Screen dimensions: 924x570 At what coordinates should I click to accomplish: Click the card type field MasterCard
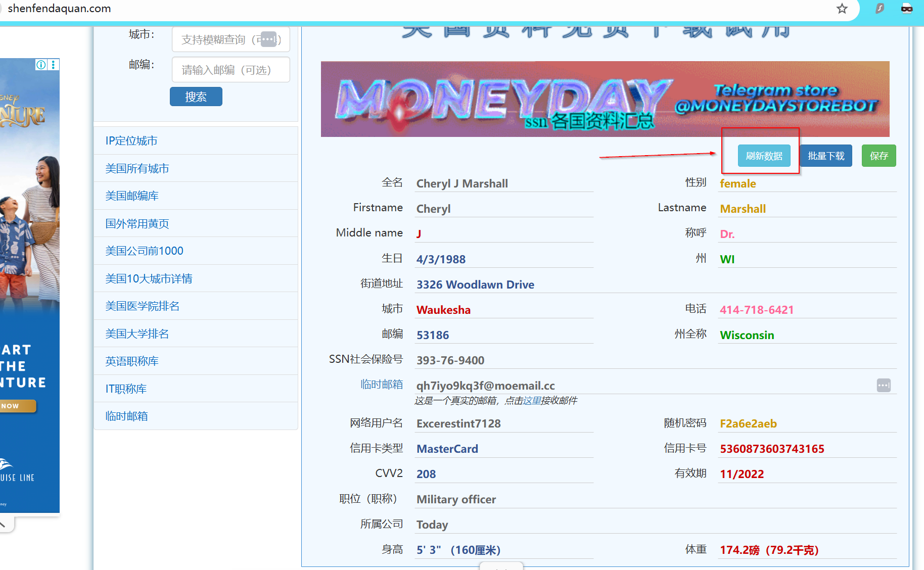(504, 449)
